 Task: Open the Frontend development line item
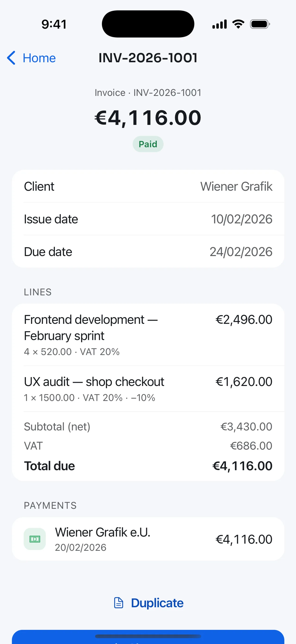click(148, 335)
